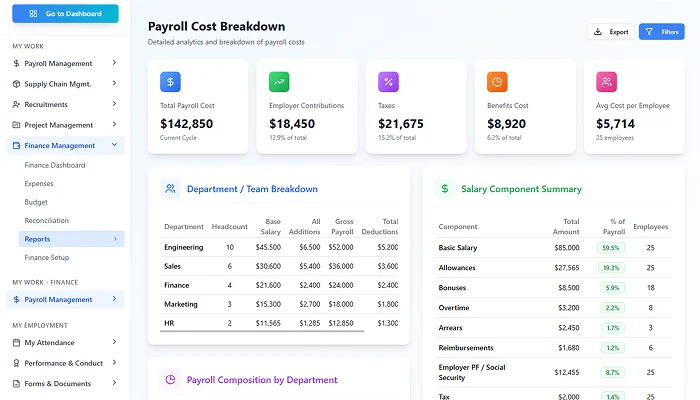Click the green trend icon on Employer Contributions card
Viewport: 700px width, 400px height.
(279, 82)
